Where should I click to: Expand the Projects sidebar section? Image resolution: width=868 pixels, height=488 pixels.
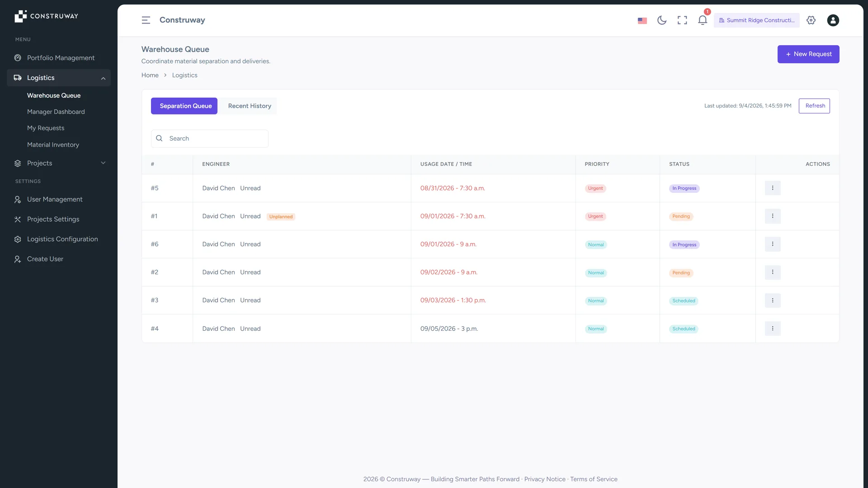point(59,163)
